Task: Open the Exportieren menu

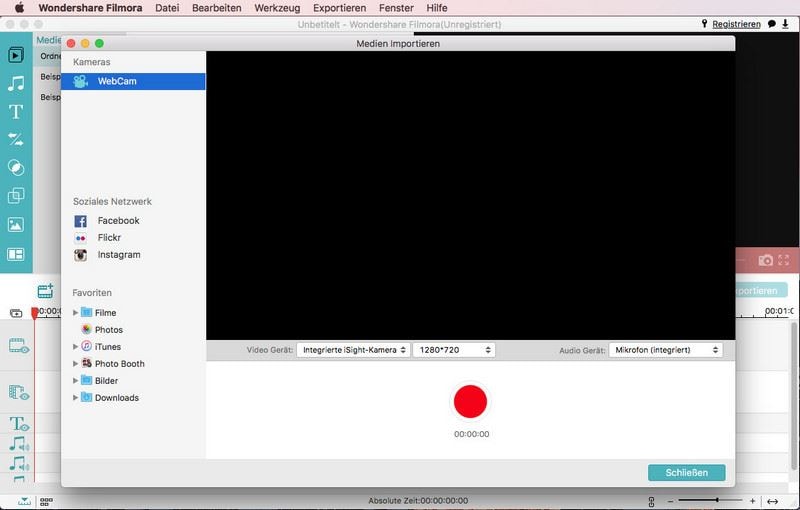Action: [x=339, y=8]
